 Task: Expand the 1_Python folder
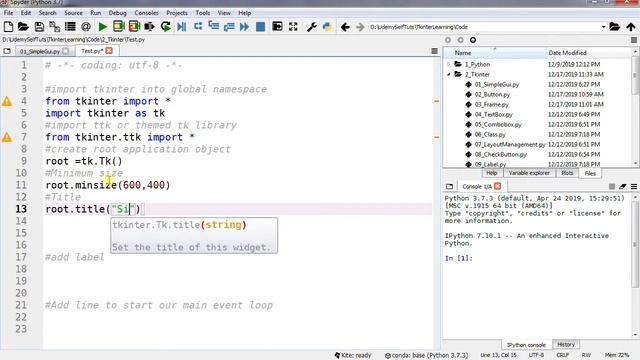point(449,64)
